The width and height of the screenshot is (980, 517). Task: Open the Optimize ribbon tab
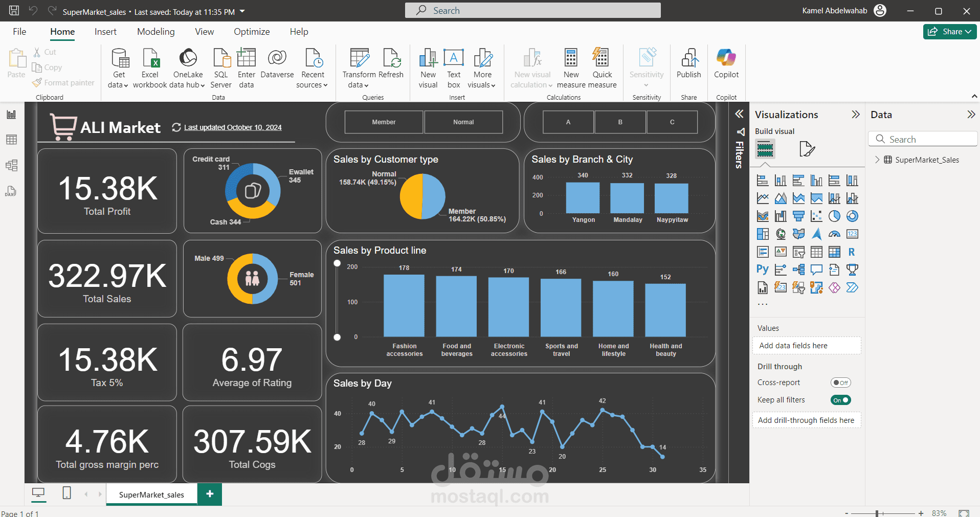coord(252,32)
